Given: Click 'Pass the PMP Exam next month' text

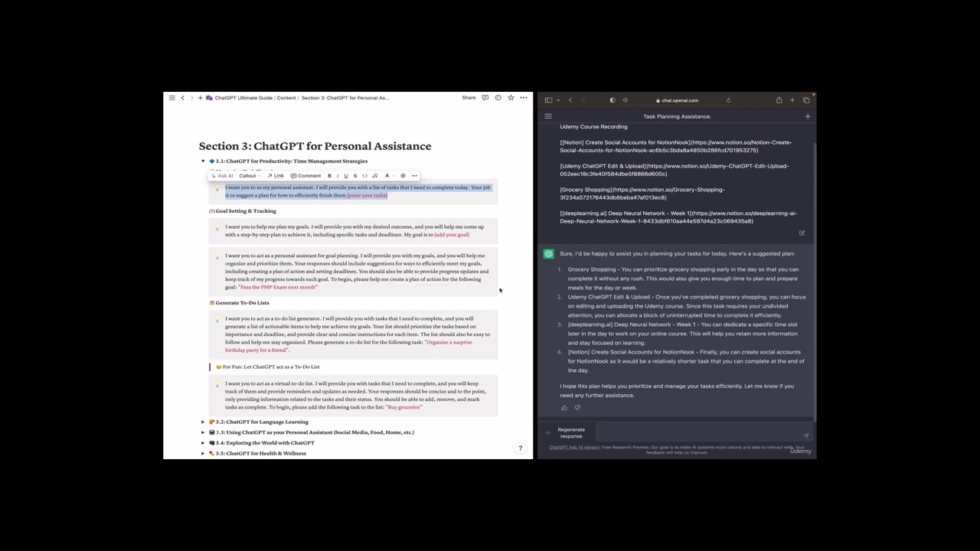Looking at the screenshot, I should point(278,287).
